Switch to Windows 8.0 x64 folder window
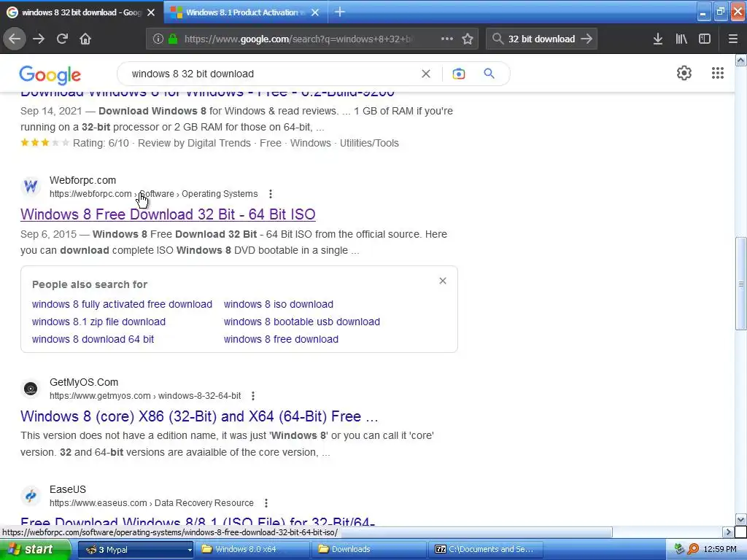This screenshot has width=747, height=560. (252, 549)
